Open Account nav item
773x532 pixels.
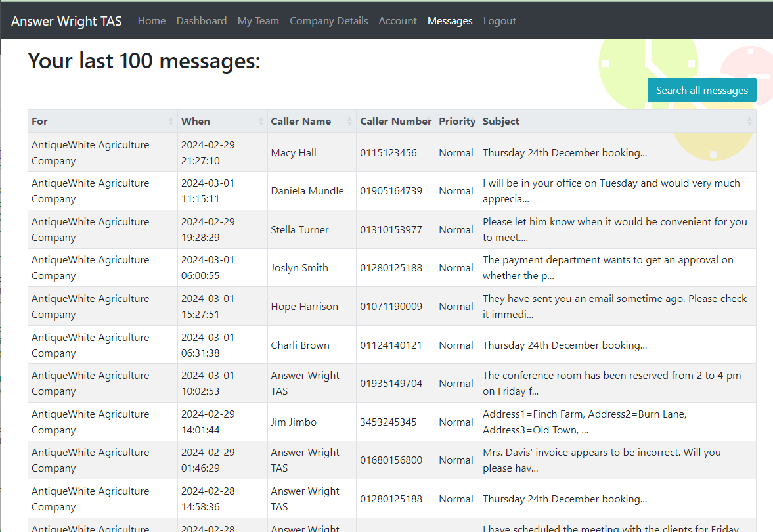(x=398, y=21)
